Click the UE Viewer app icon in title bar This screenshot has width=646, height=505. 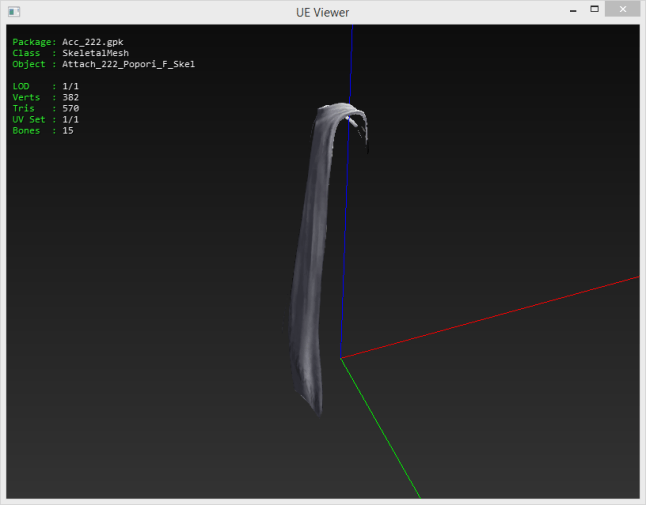point(13,11)
